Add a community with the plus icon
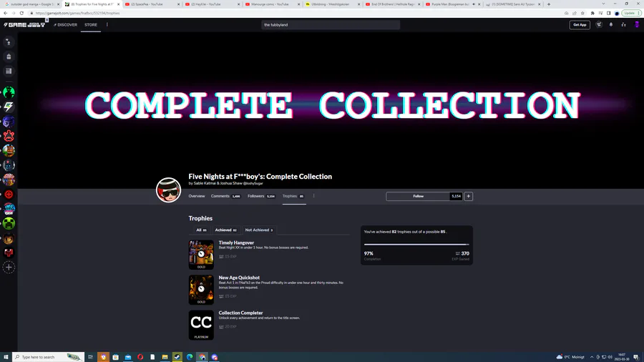Viewport: 644px width, 362px height. coord(9,267)
